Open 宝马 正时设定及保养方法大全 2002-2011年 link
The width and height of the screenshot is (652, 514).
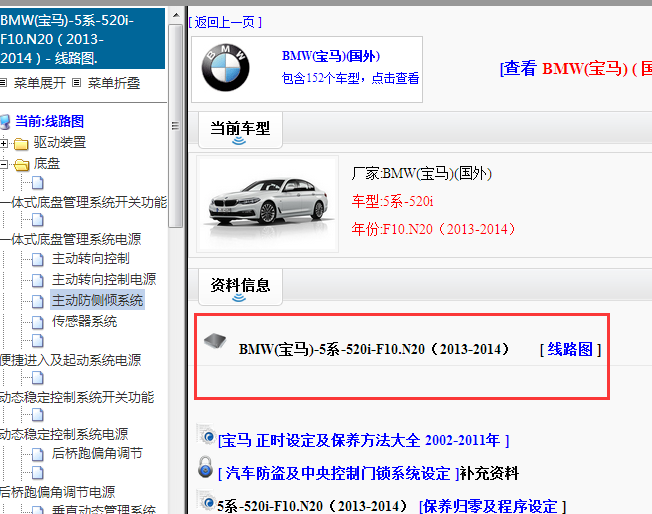pyautogui.click(x=363, y=440)
